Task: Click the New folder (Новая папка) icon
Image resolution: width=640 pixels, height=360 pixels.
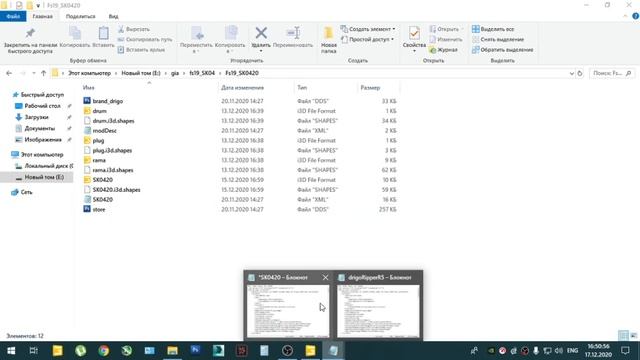Action: [x=329, y=33]
